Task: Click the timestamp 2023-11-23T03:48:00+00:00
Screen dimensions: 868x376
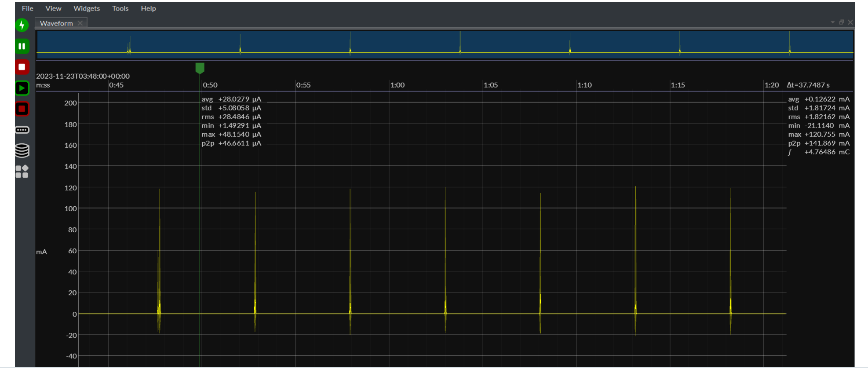Action: [83, 76]
